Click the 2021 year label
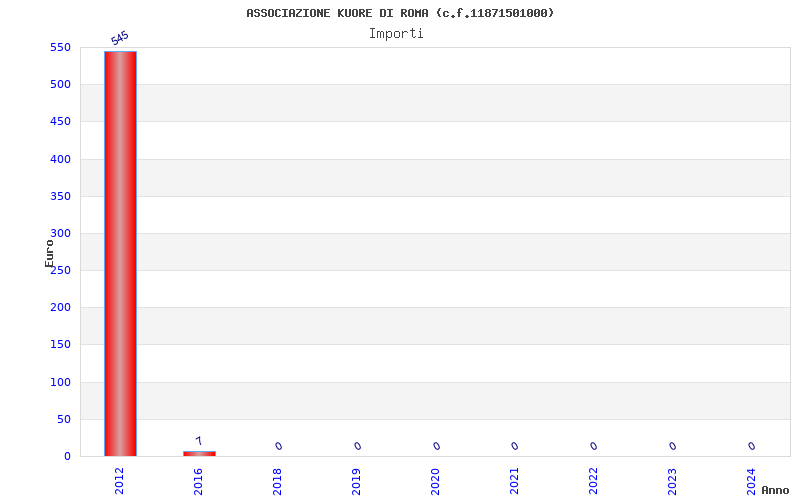This screenshot has height=500, width=800. [514, 481]
